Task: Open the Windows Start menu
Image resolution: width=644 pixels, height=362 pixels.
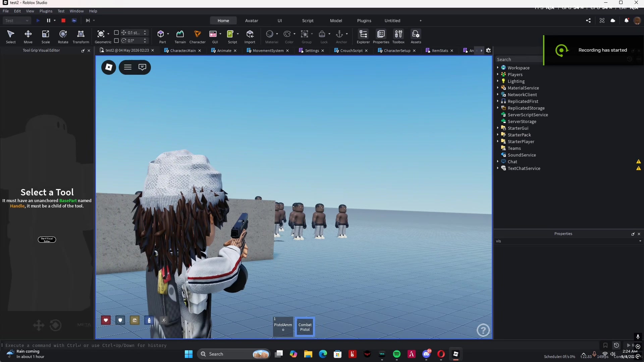Action: coord(189,354)
